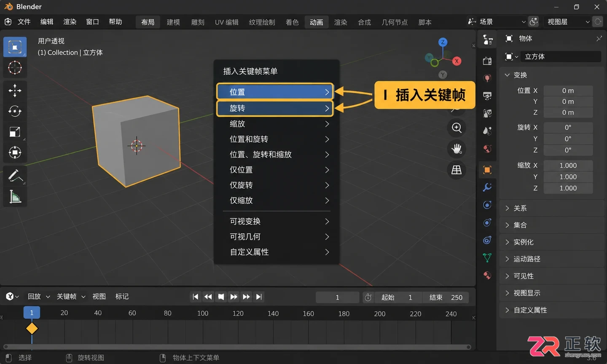This screenshot has width=607, height=364.
Task: Select the Transform tool
Action: 15,153
